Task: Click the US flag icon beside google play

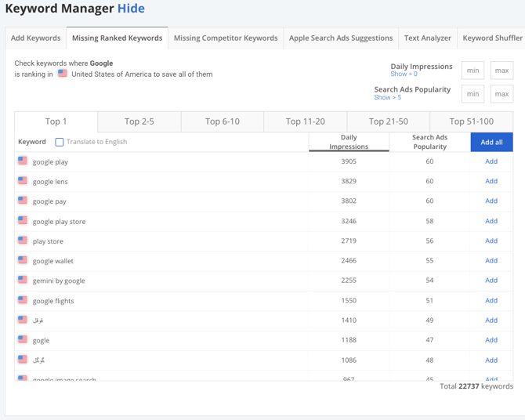Action: coord(23,161)
